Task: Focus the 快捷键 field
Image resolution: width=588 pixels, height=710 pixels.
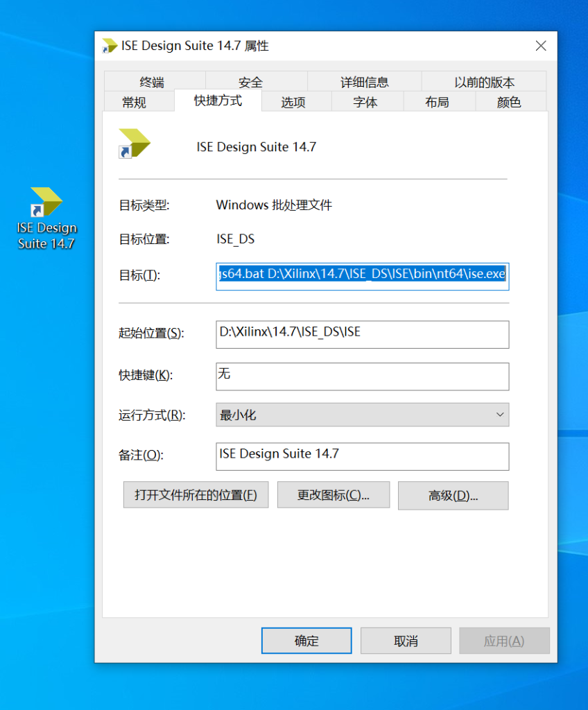Action: (362, 376)
